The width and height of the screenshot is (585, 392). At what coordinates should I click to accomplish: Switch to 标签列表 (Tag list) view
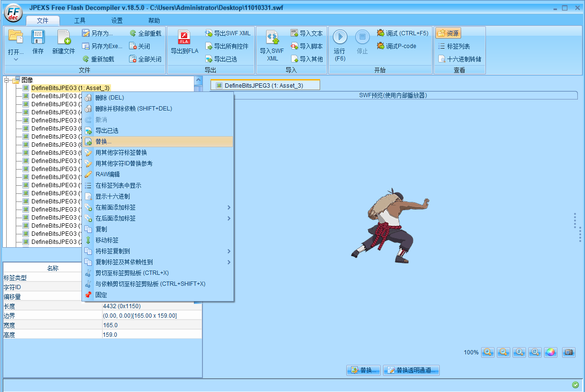coord(454,46)
